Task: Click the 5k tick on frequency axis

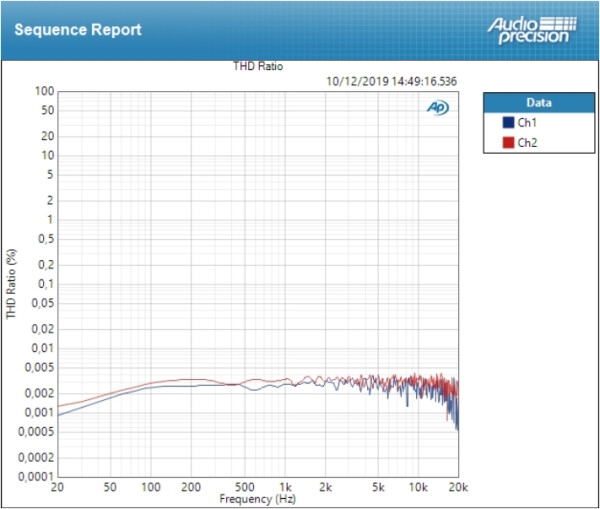Action: tap(378, 487)
